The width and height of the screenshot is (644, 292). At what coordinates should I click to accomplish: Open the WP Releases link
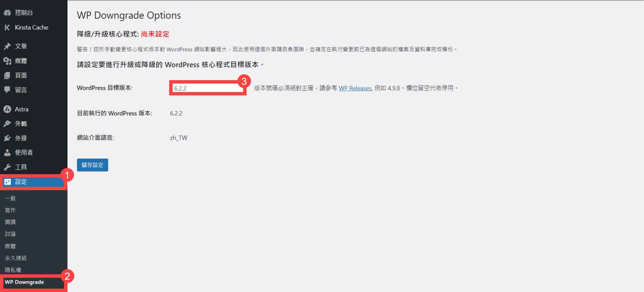click(355, 88)
